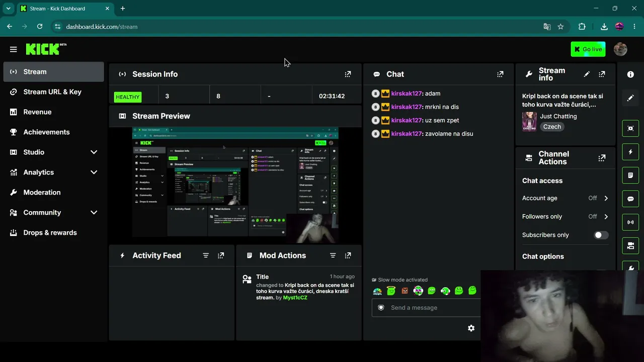Viewport: 644px width, 362px height.
Task: Expand the Analytics menu section
Action: pyautogui.click(x=94, y=172)
